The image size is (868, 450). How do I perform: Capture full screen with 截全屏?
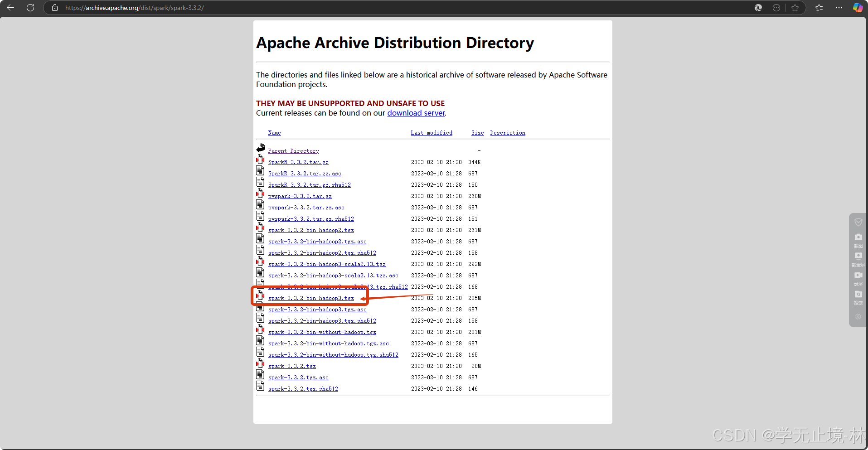[x=858, y=259]
